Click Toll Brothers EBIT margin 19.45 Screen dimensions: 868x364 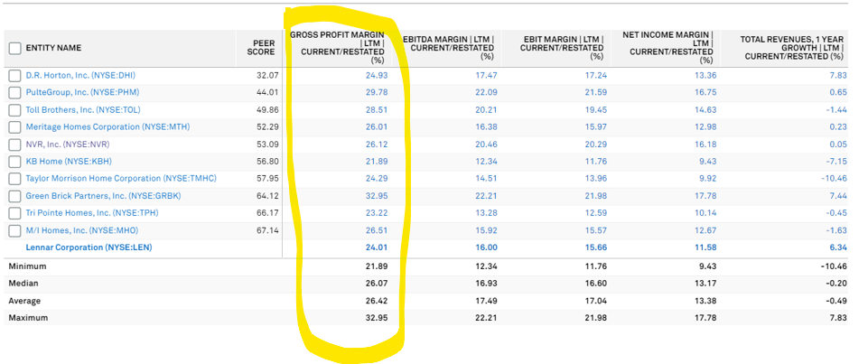click(595, 109)
